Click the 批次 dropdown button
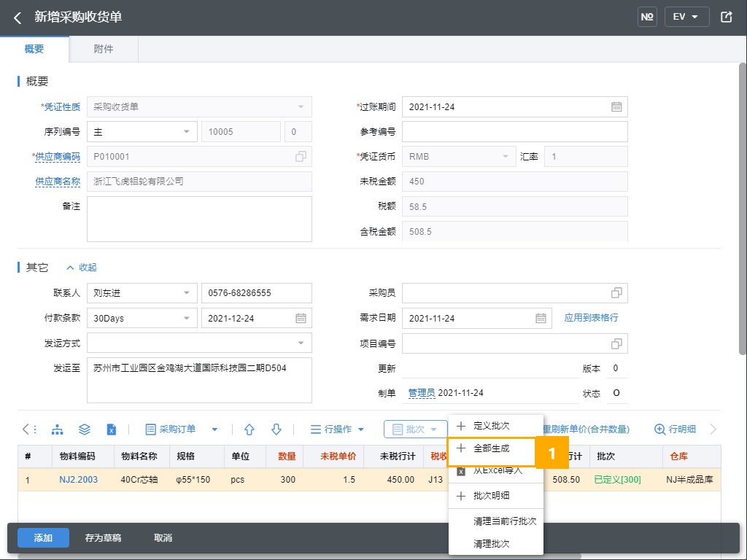The height and width of the screenshot is (560, 747). [415, 429]
